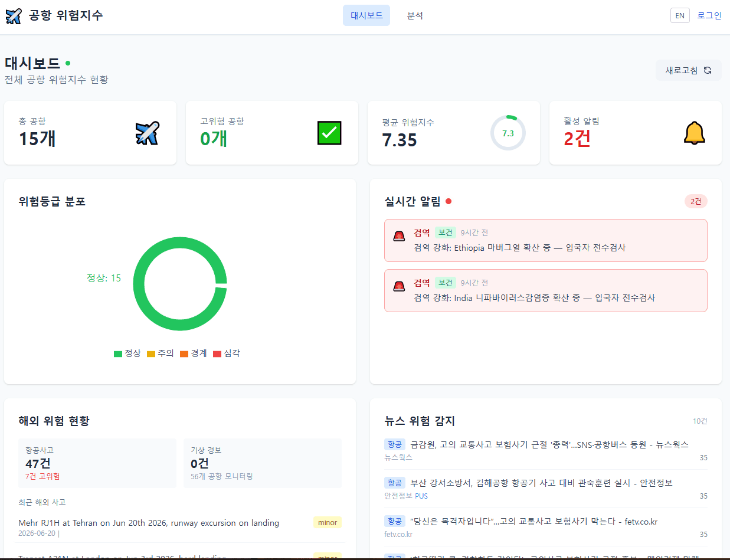
Task: Toggle the 심각 red legend swatch
Action: click(217, 353)
